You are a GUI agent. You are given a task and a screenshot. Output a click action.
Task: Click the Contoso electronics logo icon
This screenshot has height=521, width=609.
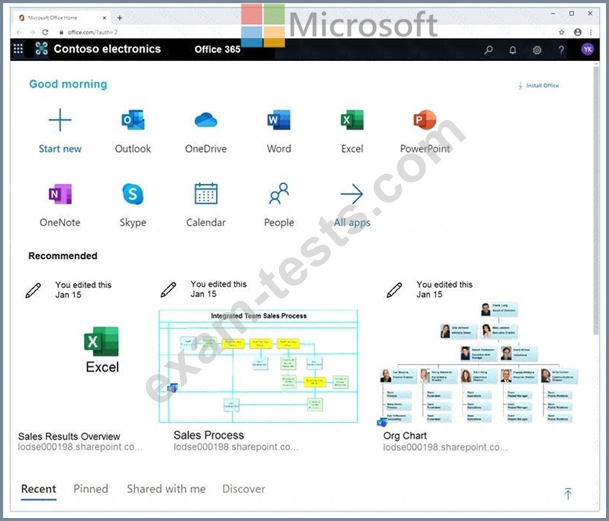41,49
